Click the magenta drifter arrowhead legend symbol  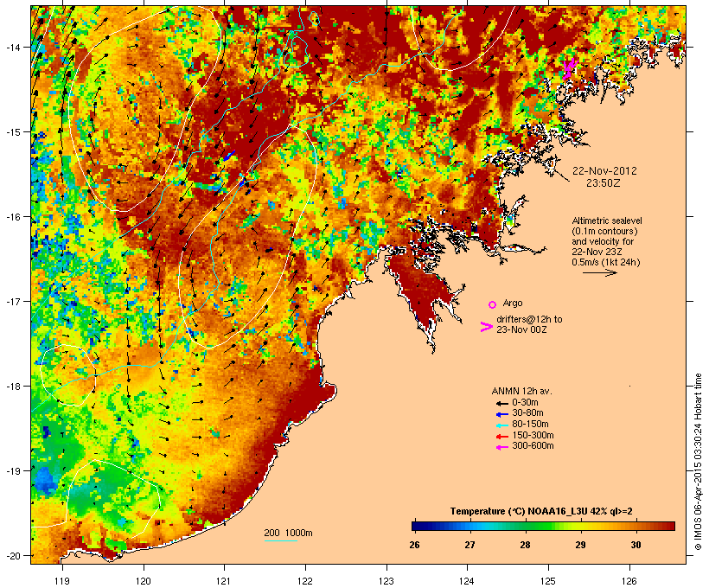pos(486,327)
